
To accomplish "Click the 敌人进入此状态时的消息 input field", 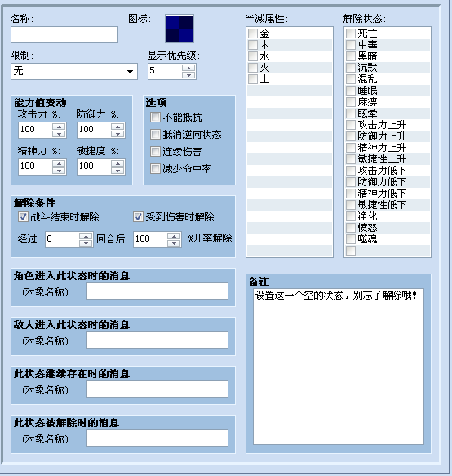I will pos(157,340).
